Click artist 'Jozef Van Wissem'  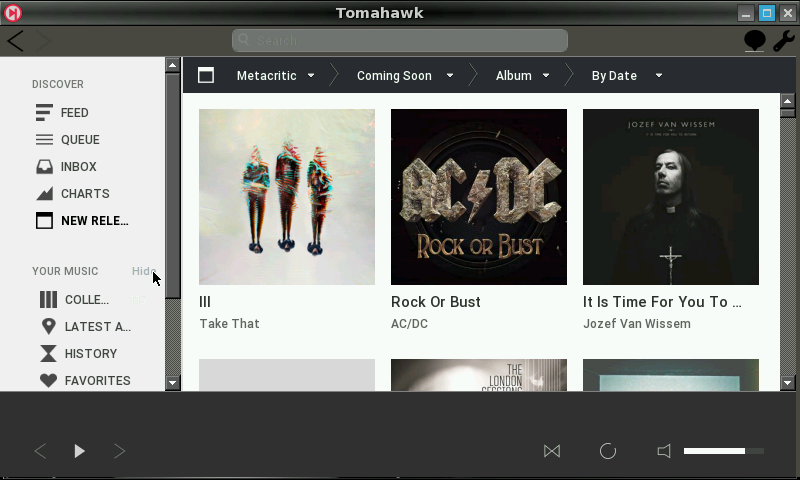[637, 323]
